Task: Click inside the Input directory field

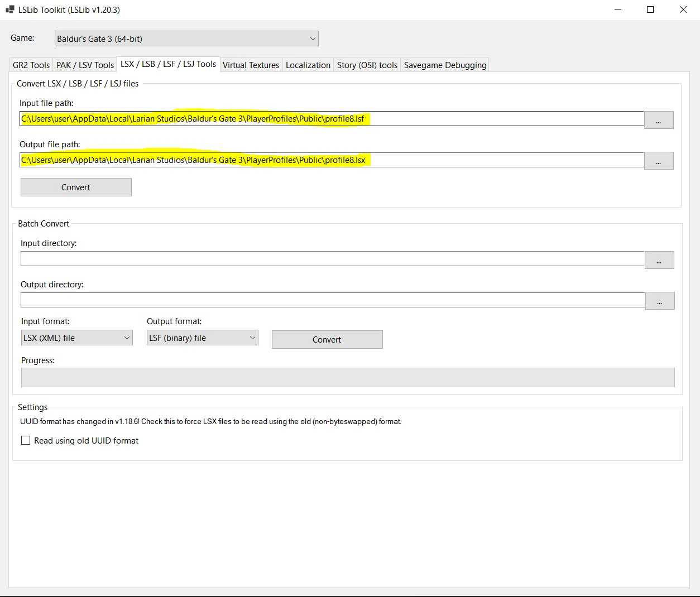Action: click(x=332, y=259)
